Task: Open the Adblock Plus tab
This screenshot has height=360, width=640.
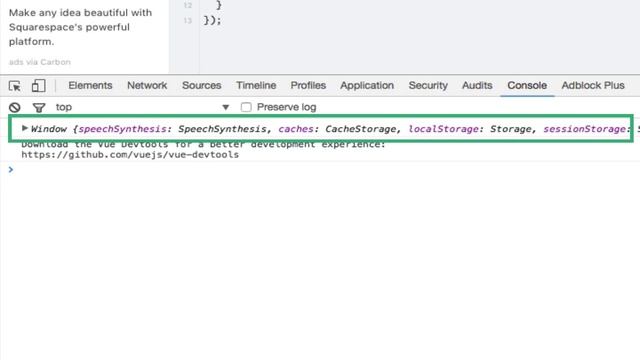Action: [593, 85]
